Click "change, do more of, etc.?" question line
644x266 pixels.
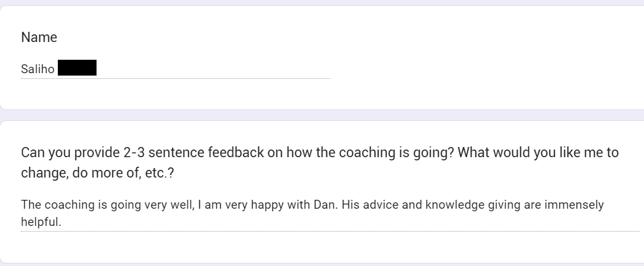(97, 173)
